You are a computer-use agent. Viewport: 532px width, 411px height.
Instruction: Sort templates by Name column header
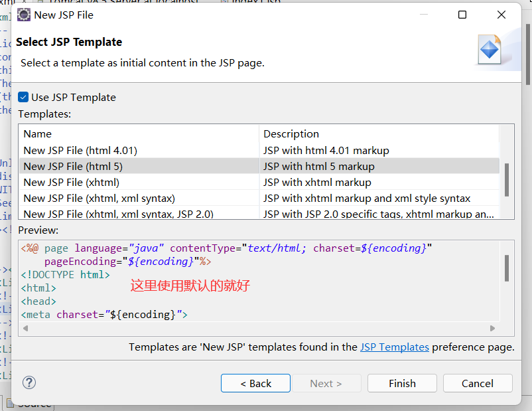37,133
